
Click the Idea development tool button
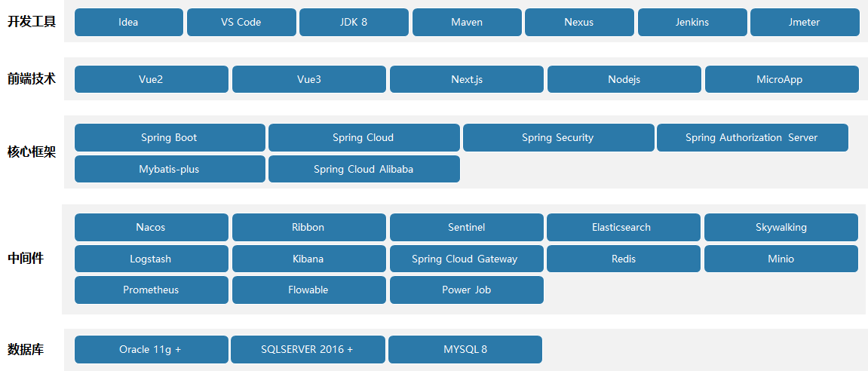click(x=128, y=23)
